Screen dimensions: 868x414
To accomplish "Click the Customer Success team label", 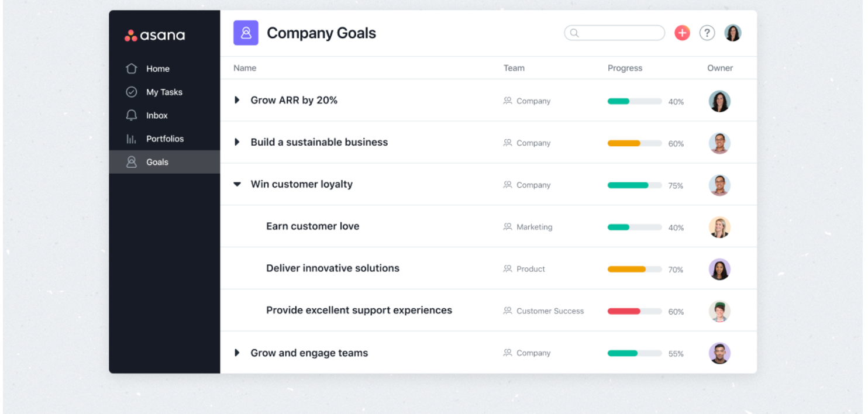I will pyautogui.click(x=549, y=312).
